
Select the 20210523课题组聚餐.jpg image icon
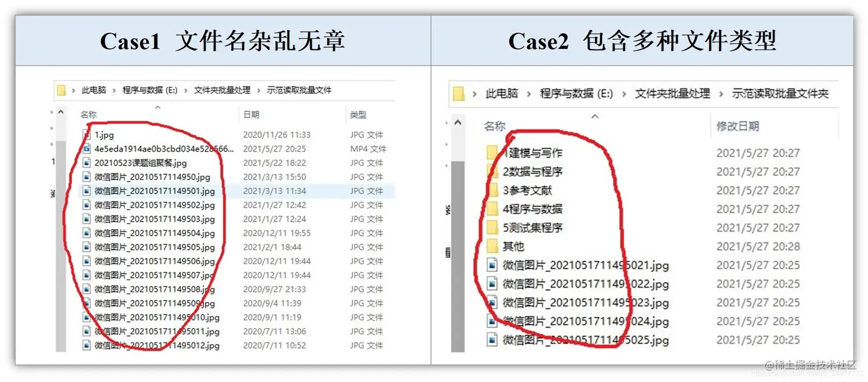[87, 163]
